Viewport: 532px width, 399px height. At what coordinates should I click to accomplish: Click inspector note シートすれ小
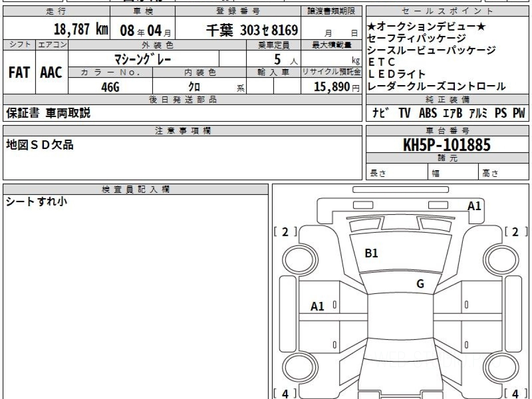[36, 201]
